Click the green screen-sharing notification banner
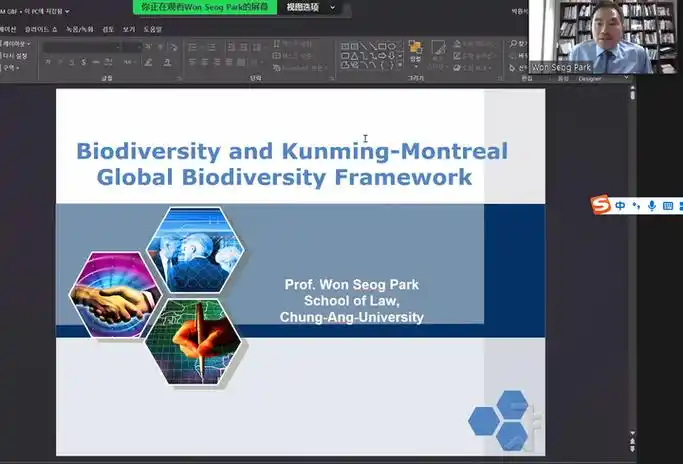 pos(203,7)
